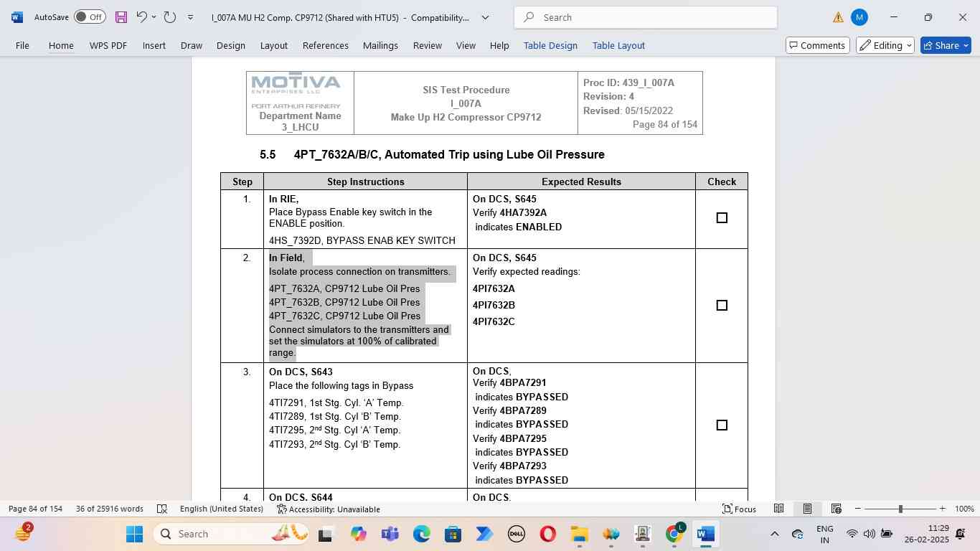
Task: Switch to the Home tab
Action: (61, 45)
